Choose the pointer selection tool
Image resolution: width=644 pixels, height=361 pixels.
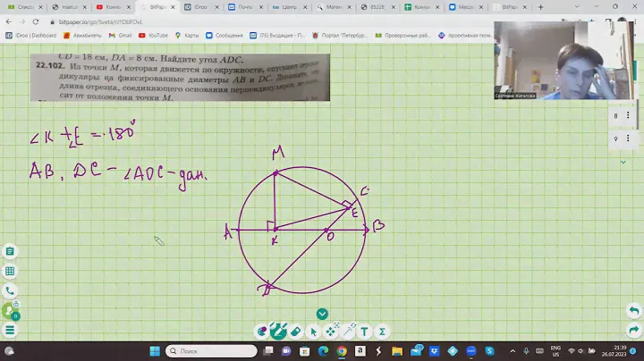314,331
